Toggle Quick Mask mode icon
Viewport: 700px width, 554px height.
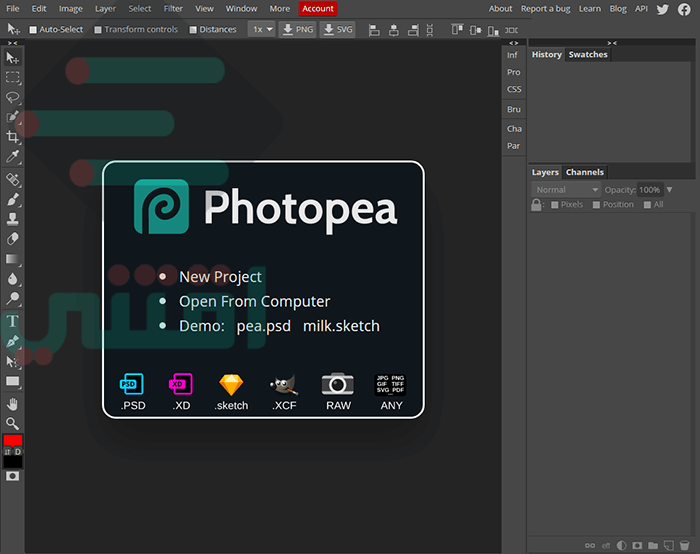(x=12, y=476)
